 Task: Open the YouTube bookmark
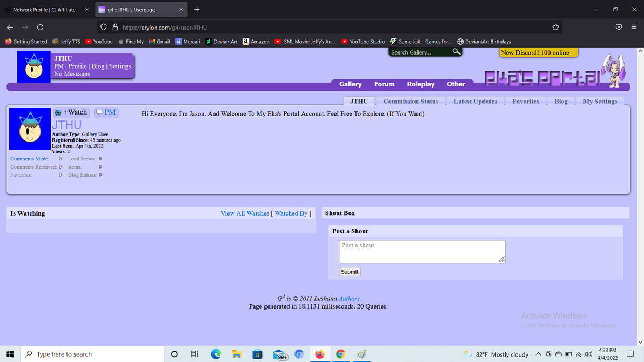pos(99,42)
